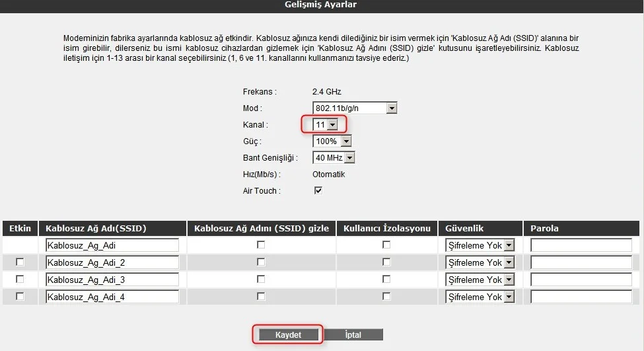Image resolution: width=644 pixels, height=351 pixels.
Task: Click the Parola field of the first network
Action: tap(581, 245)
